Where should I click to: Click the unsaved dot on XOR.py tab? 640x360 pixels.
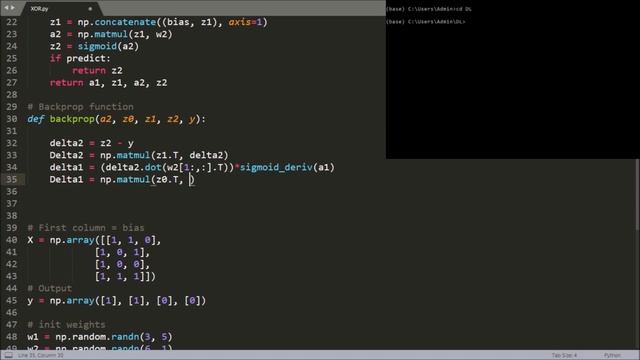[x=90, y=9]
